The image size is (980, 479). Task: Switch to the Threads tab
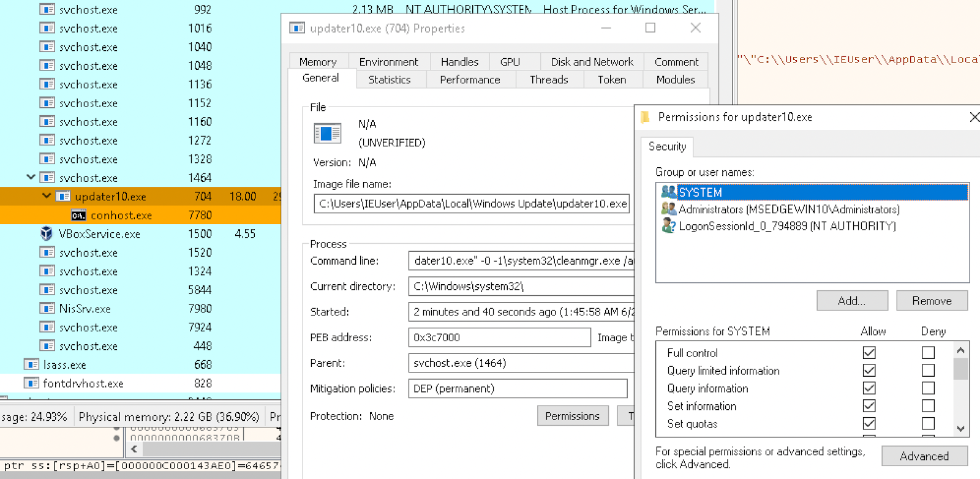(548, 80)
